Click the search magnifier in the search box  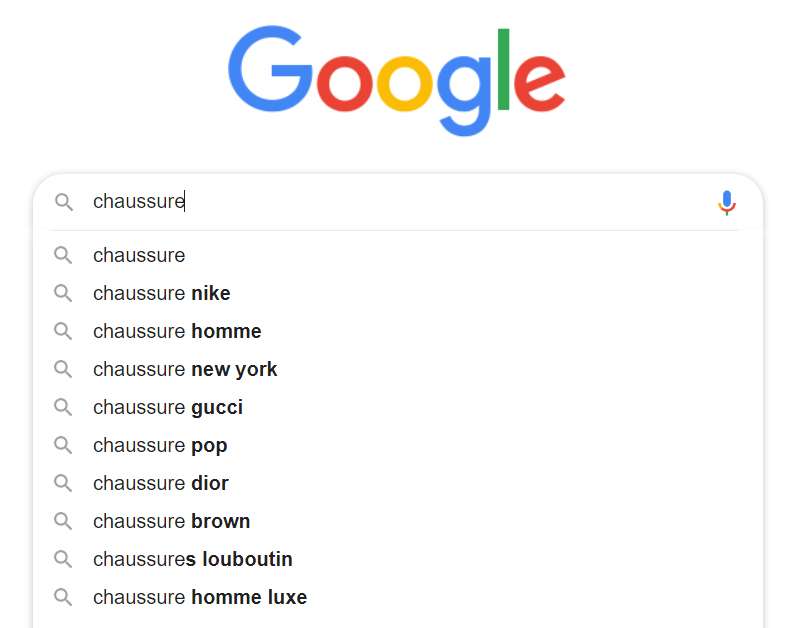[x=64, y=202]
